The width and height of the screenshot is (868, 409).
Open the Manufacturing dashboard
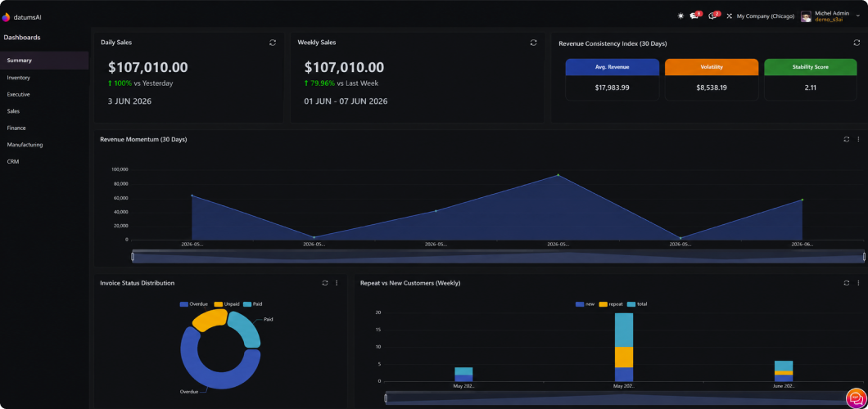point(44,145)
